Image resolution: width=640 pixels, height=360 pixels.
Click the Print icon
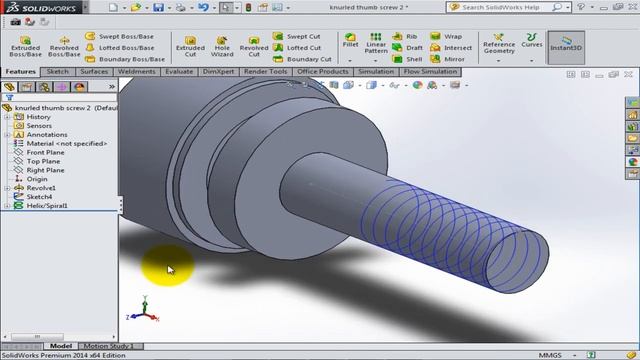pyautogui.click(x=180, y=7)
